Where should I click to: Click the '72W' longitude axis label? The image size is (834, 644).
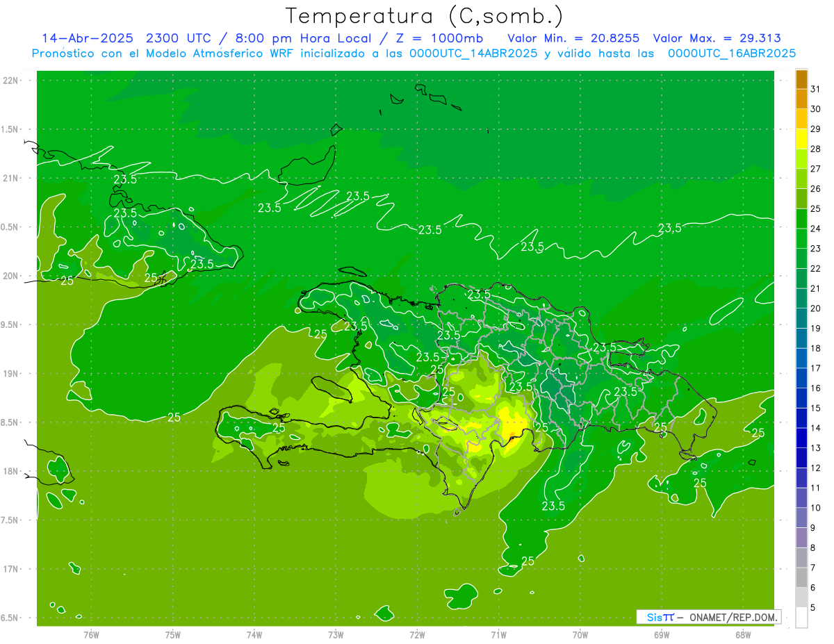point(417,634)
